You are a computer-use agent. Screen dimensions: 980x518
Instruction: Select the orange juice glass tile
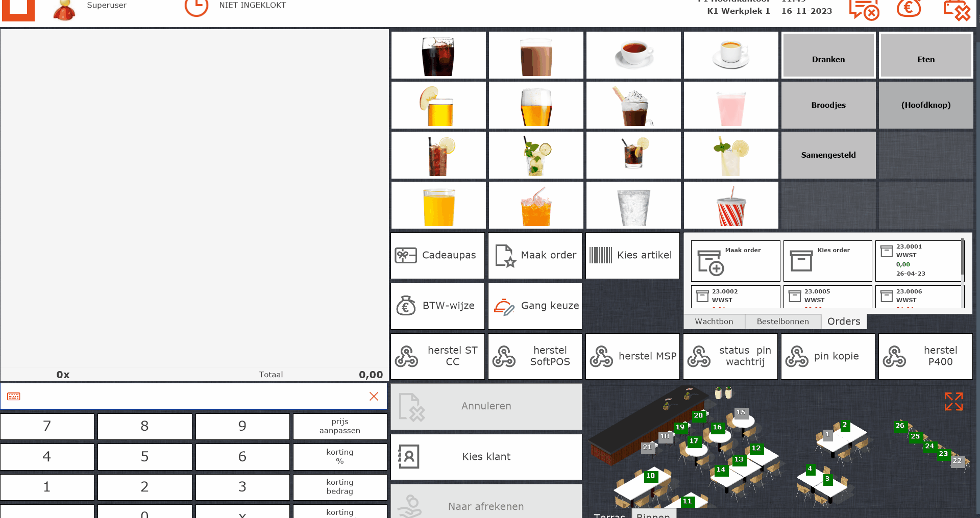438,205
